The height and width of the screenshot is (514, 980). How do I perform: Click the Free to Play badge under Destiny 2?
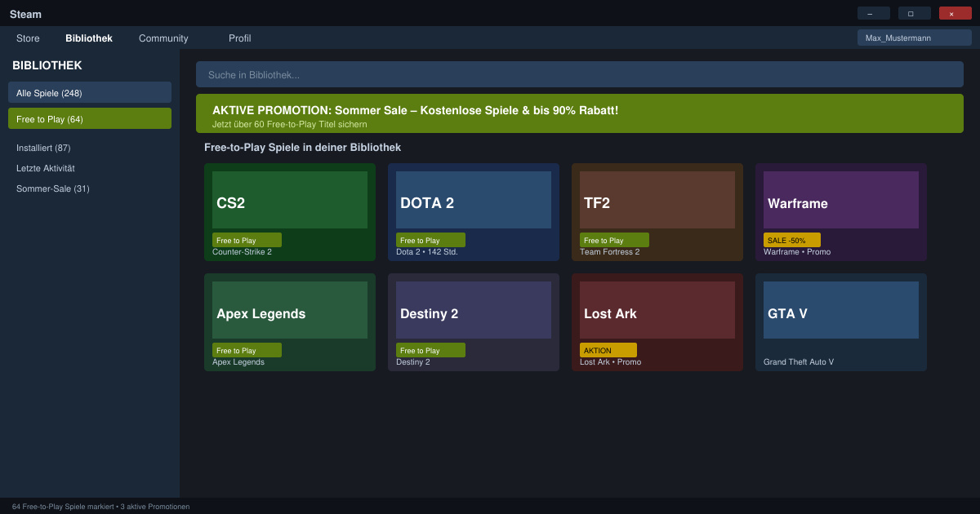pos(430,350)
